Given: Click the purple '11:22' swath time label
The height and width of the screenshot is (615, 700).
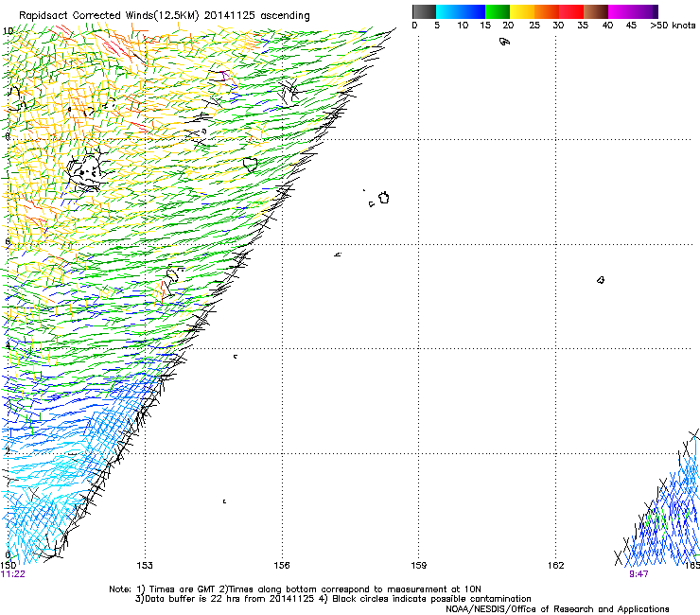Looking at the screenshot, I should (13, 574).
